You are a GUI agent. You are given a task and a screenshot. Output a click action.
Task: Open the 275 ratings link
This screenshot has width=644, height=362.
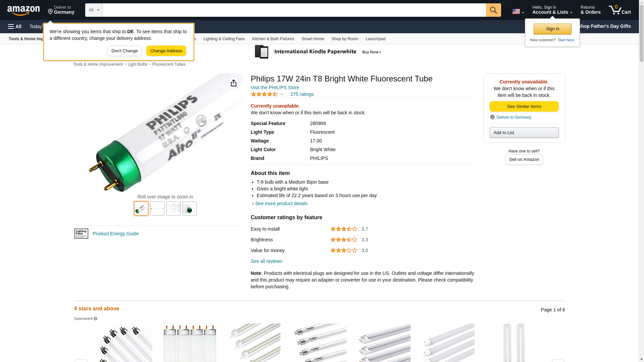click(x=302, y=94)
